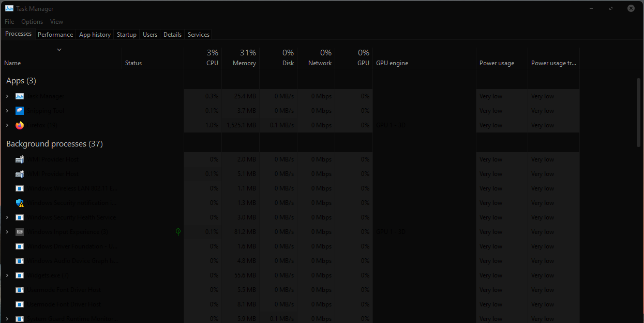Image resolution: width=644 pixels, height=323 pixels.
Task: Click the Widgets.exe process icon
Action: tap(19, 275)
